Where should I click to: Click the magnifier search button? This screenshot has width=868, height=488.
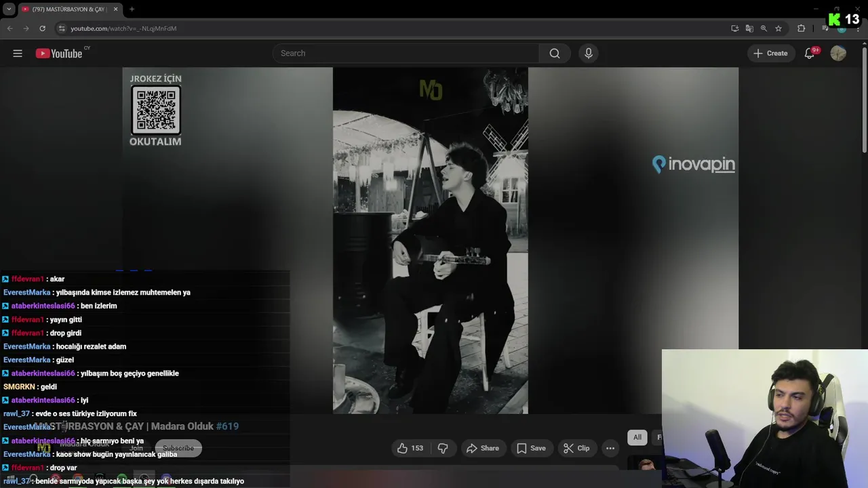point(555,54)
